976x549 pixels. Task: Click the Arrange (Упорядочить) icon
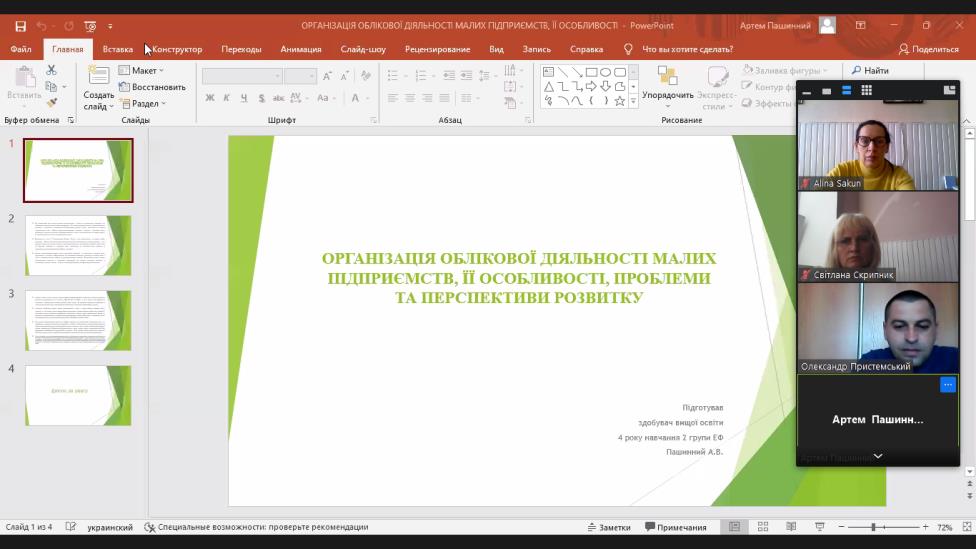pyautogui.click(x=667, y=76)
